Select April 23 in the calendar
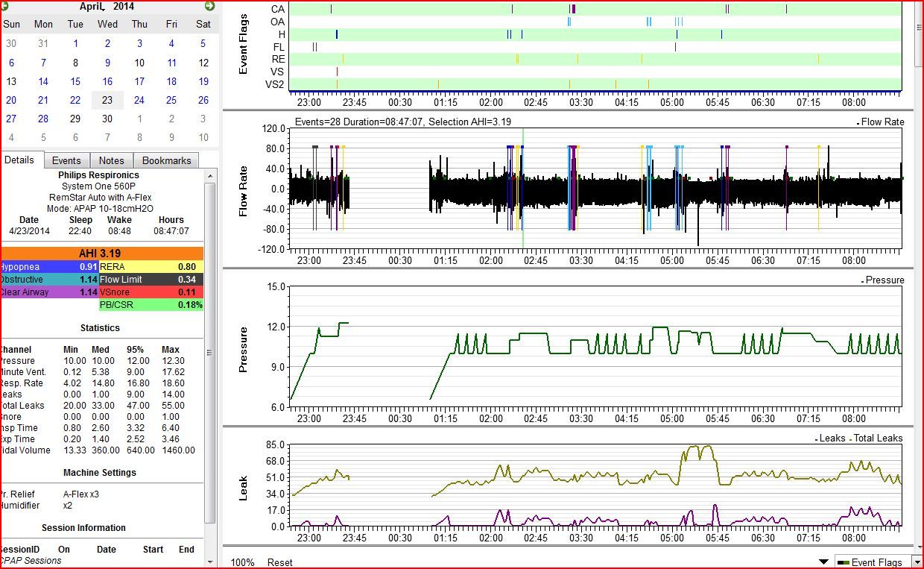The image size is (924, 569). [107, 100]
